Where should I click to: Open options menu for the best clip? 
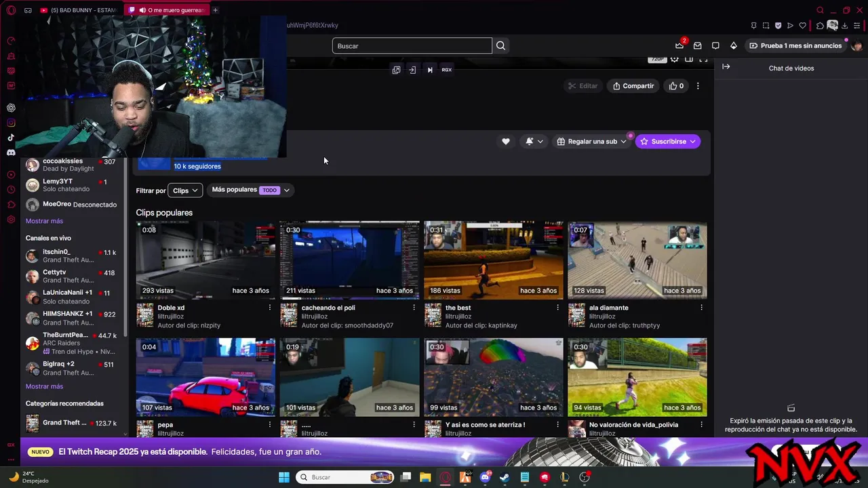tap(557, 308)
